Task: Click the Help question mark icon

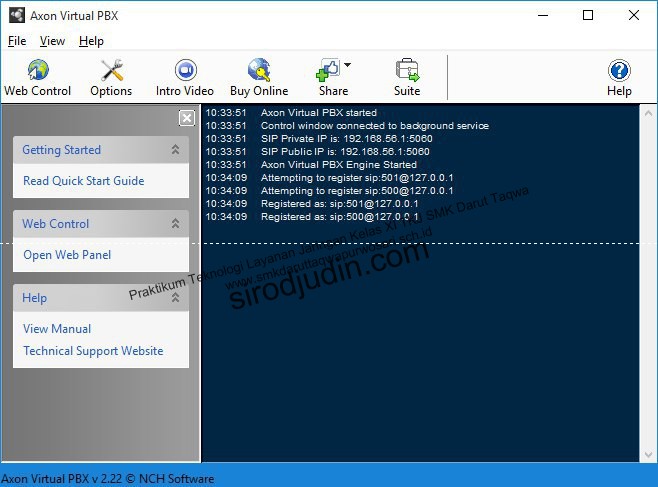Action: (x=619, y=70)
